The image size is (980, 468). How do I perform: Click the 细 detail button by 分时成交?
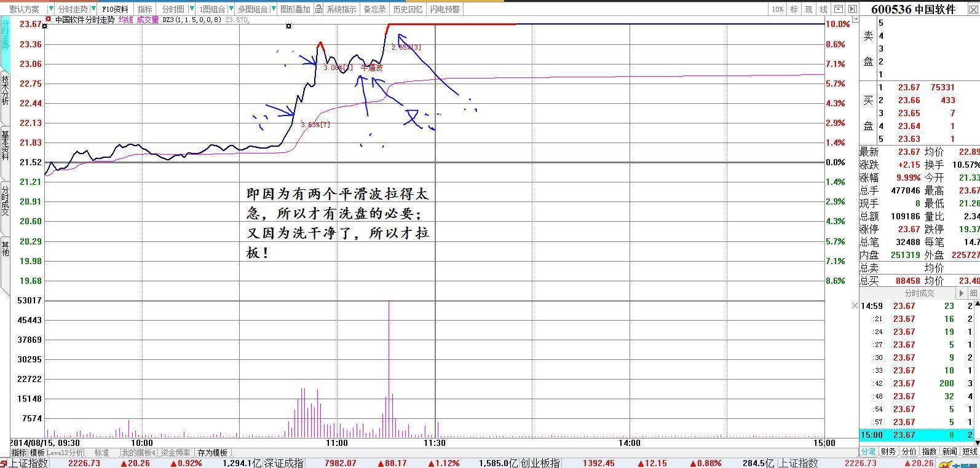pos(973,294)
